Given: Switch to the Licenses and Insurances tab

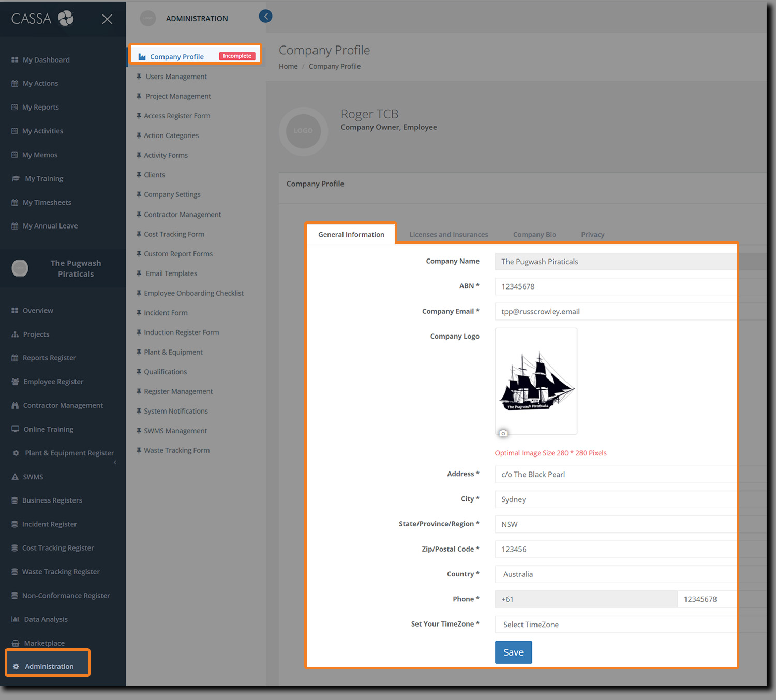Looking at the screenshot, I should click(449, 235).
